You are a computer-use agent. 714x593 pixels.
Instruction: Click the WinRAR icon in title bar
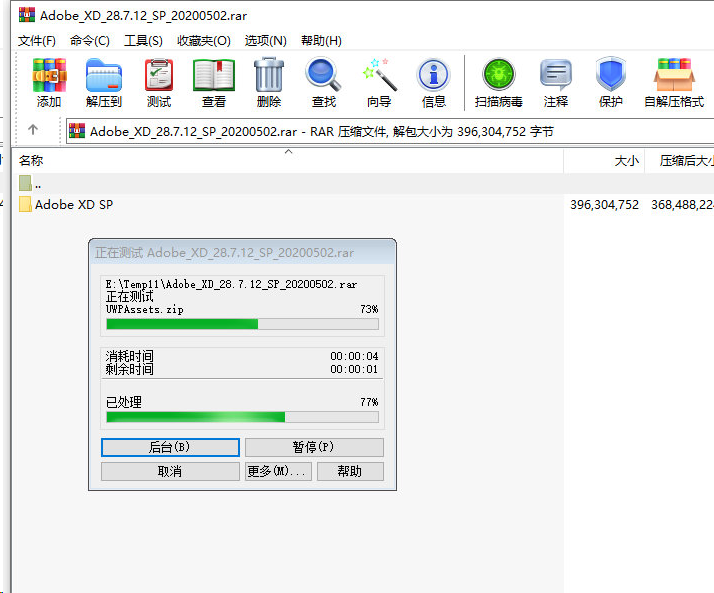(27, 15)
